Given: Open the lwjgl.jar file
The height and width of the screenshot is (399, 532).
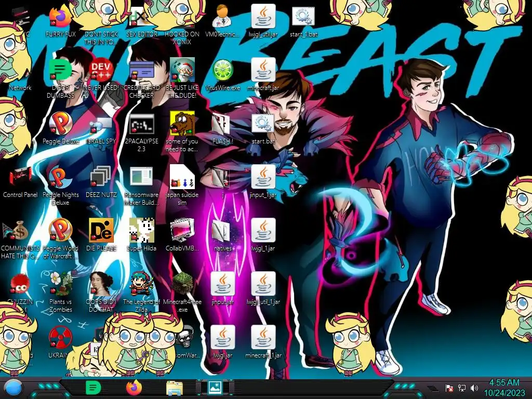Looking at the screenshot, I should [x=222, y=337].
